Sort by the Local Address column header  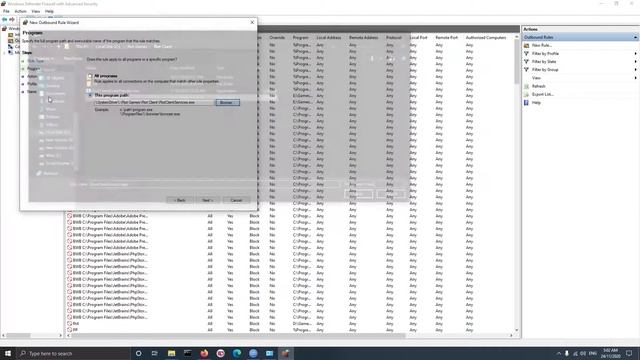pos(329,38)
